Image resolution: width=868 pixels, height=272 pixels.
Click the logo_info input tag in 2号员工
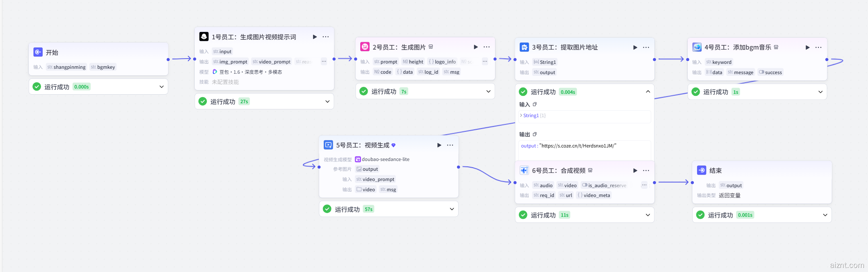click(442, 62)
